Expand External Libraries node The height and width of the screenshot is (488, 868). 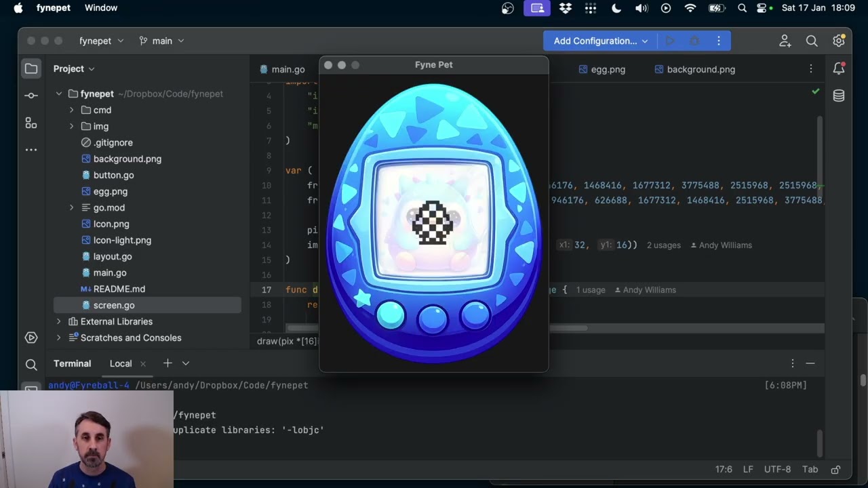click(59, 321)
